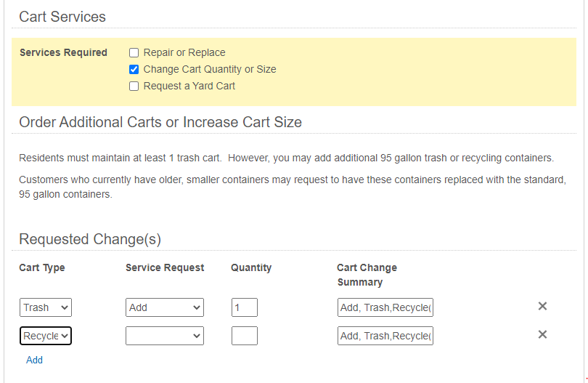
Task: Click the Request a Yard Cart label
Action: [189, 86]
